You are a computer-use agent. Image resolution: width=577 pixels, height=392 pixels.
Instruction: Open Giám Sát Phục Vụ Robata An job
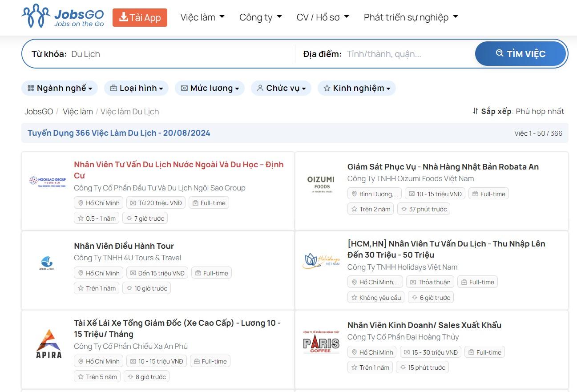[443, 167]
